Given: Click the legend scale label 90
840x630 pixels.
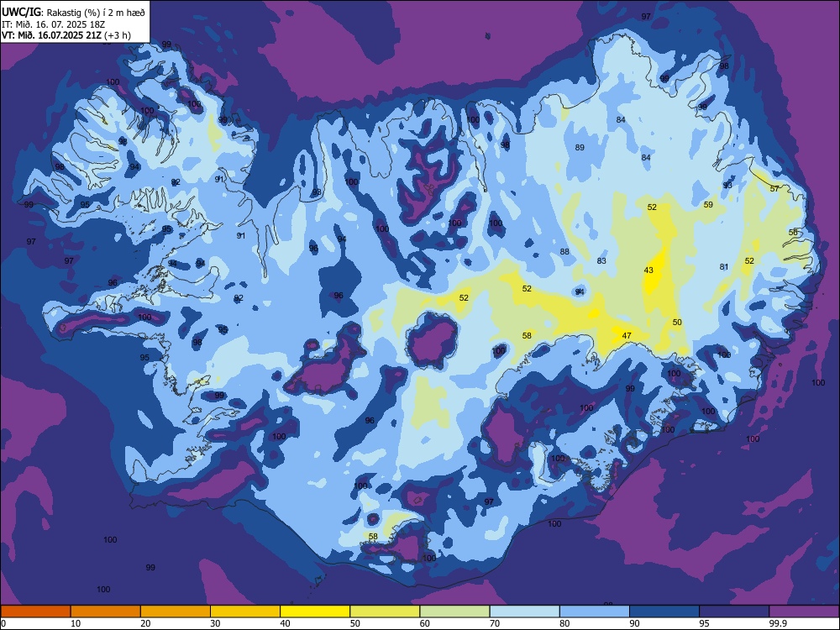Looking at the screenshot, I should point(634,623).
